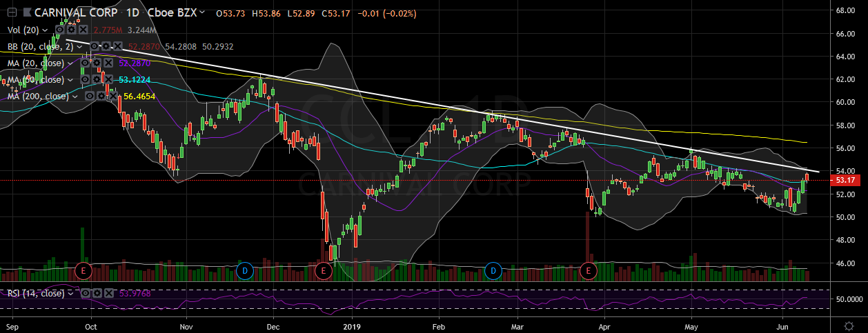Screen dimensions: 868x333
Task: Open MA (200, close) settings gear
Action: pyautogui.click(x=102, y=96)
